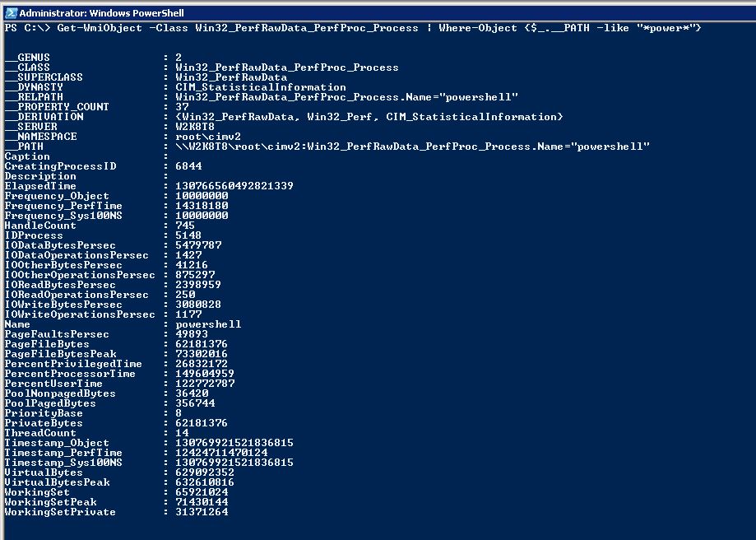Click the Name value powershell
Screen dimensions: 756x540
[x=208, y=324]
